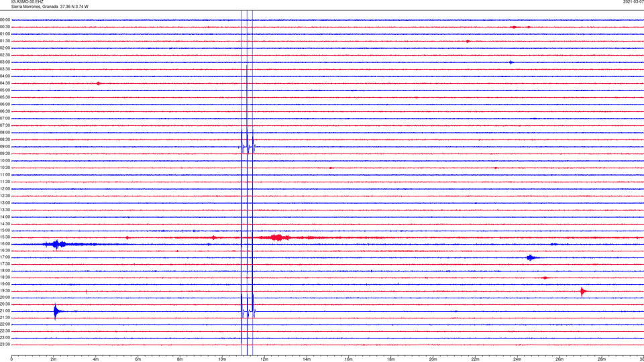Screen dimensions: 644x362
Task: Click the 22m tick label on time axis
Action: (475, 359)
